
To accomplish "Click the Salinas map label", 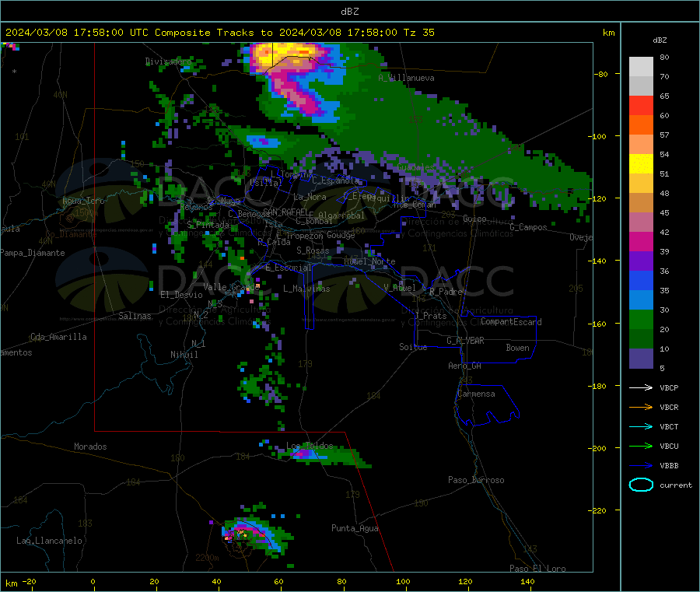I will [135, 316].
